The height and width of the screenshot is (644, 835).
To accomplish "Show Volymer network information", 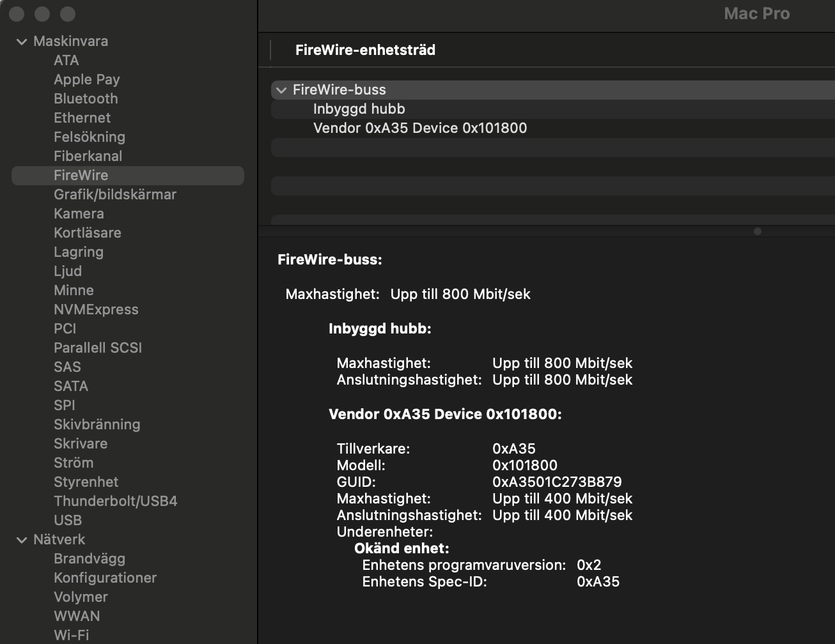I will (81, 597).
